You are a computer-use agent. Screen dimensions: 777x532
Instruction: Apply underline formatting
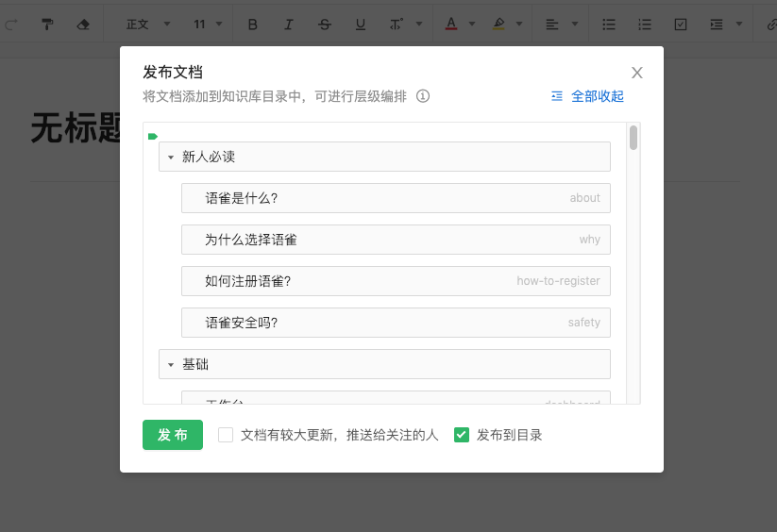coord(360,24)
